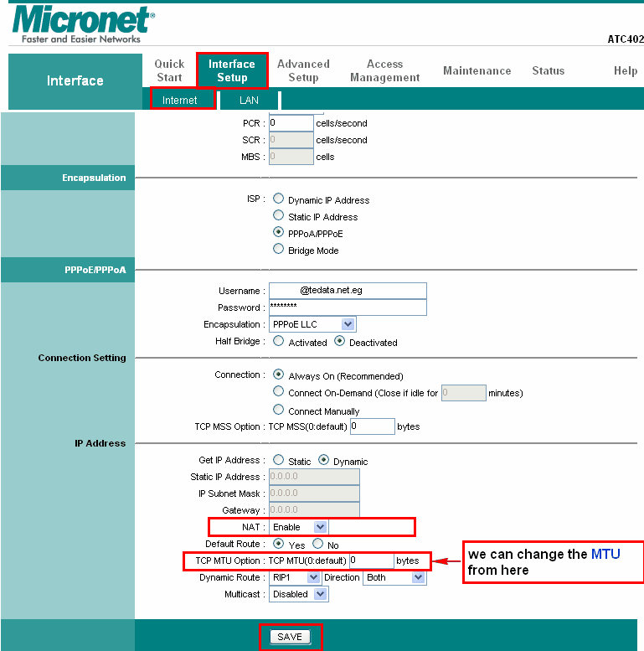Screen dimensions: 644x651
Task: Click the ATC402 model text
Action: [626, 39]
